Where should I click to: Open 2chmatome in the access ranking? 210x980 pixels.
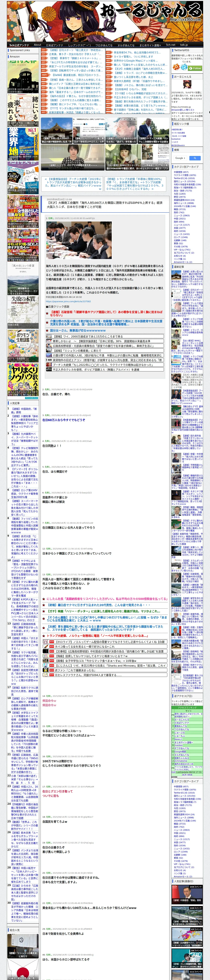181,761
